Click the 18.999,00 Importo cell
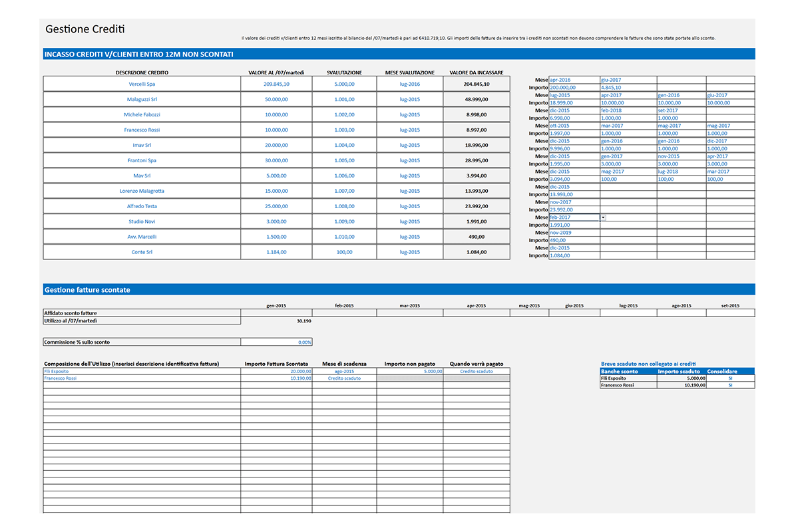 click(x=575, y=103)
